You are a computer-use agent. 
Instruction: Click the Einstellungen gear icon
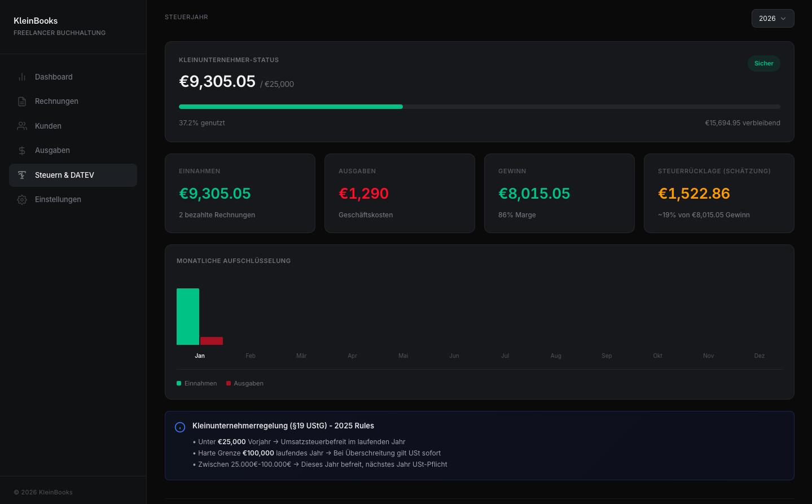coord(22,200)
